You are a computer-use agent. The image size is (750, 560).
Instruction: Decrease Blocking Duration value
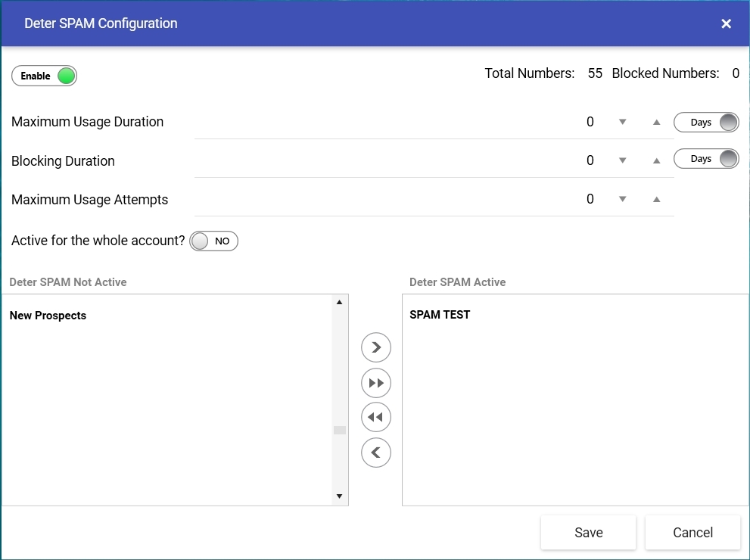coord(622,160)
